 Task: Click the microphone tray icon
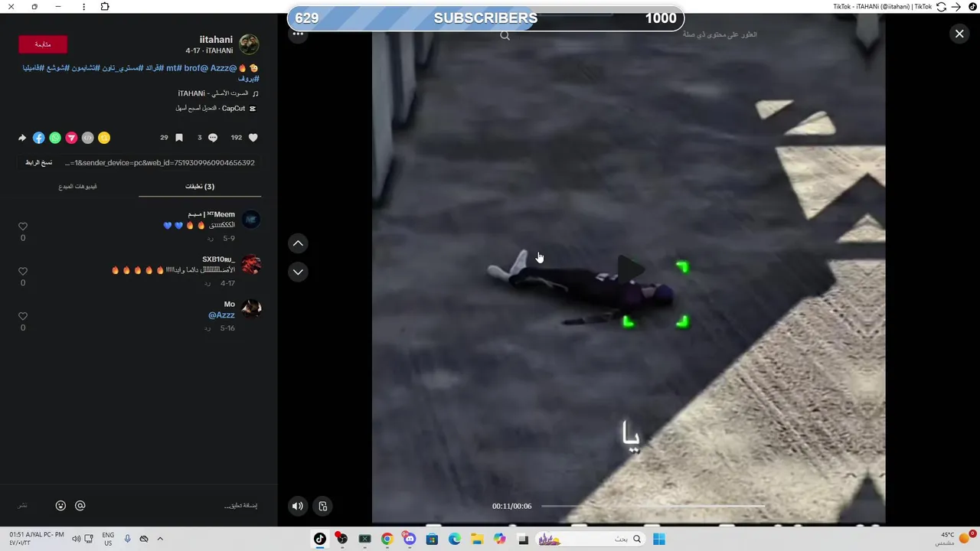(x=127, y=539)
